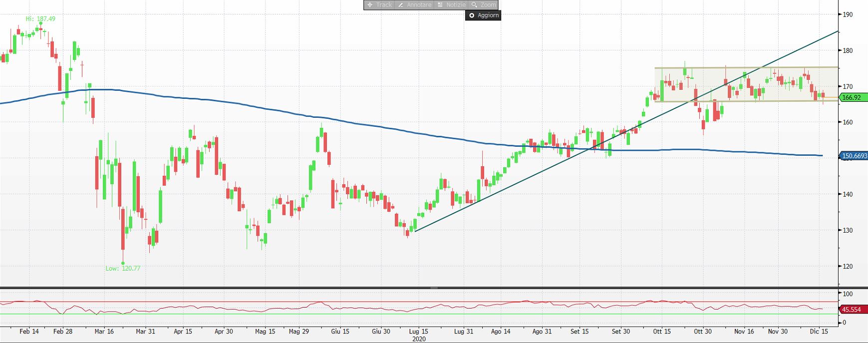This screenshot has height=343, width=868.
Task: Click the Nov 16 date label
Action: click(x=744, y=332)
